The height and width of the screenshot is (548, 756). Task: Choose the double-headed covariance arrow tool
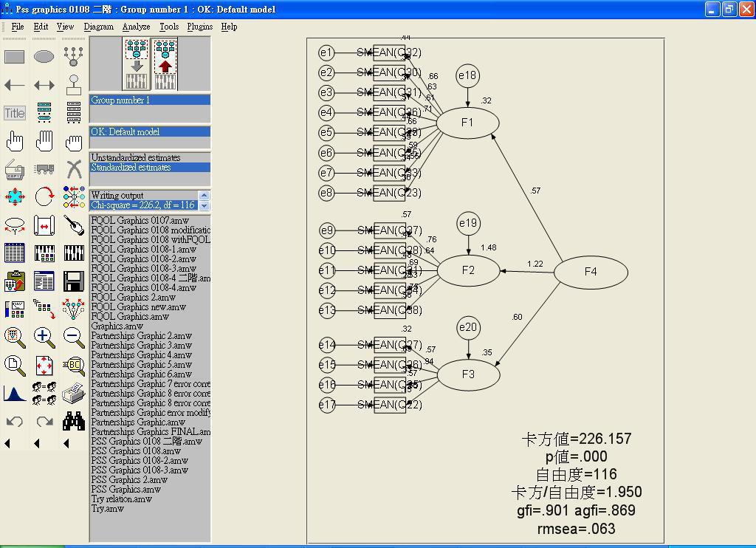click(44, 85)
